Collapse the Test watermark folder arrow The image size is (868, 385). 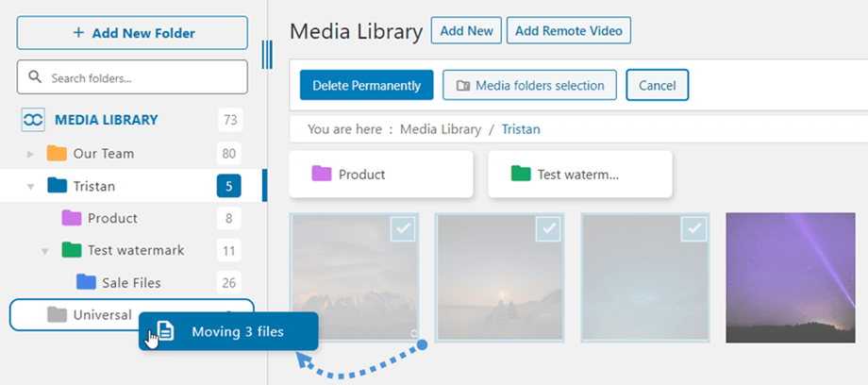[44, 251]
